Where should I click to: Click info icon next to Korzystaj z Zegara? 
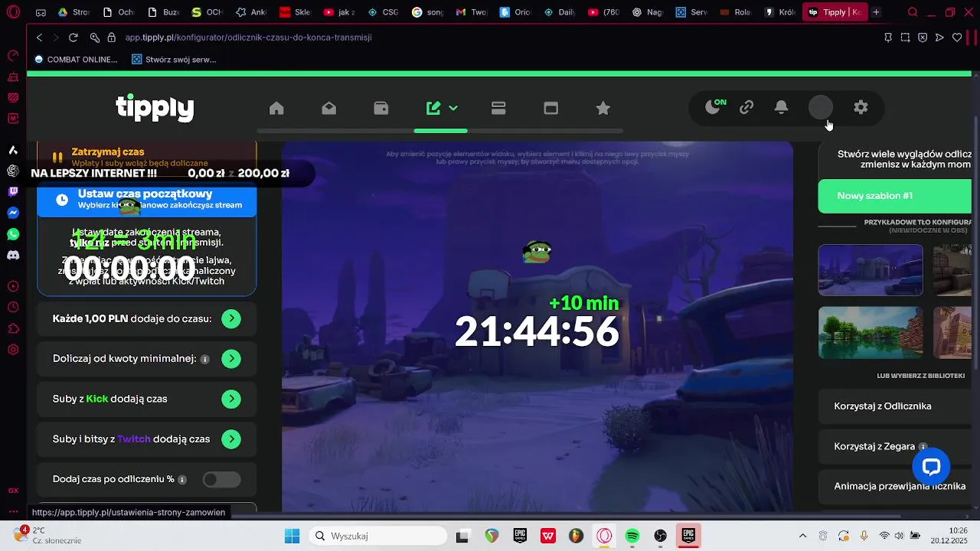[x=923, y=447]
